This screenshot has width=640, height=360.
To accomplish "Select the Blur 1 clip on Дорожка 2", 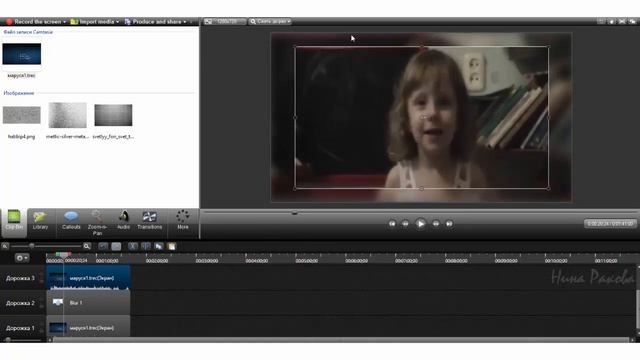I will [89, 303].
